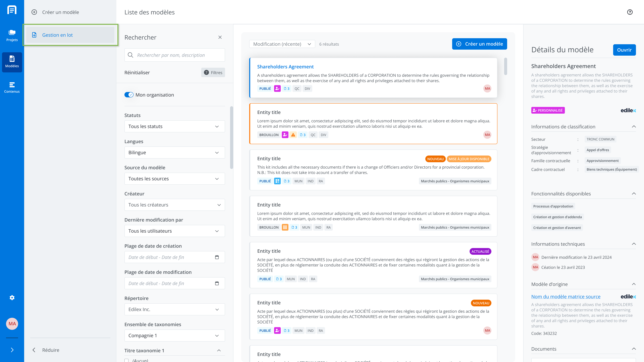Viewport: 644px width, 362px height.
Task: Open the creation date range calendar icon
Action: coord(217,257)
